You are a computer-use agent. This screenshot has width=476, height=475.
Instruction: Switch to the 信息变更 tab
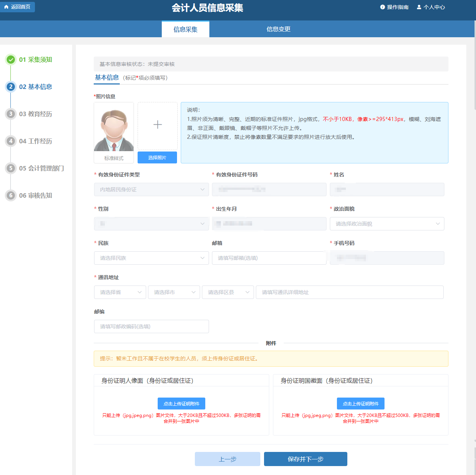278,29
